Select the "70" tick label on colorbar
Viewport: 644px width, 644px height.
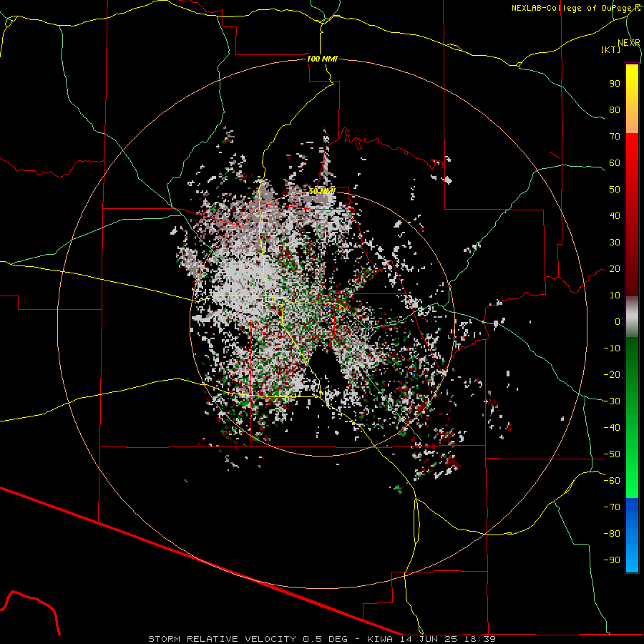coord(615,137)
